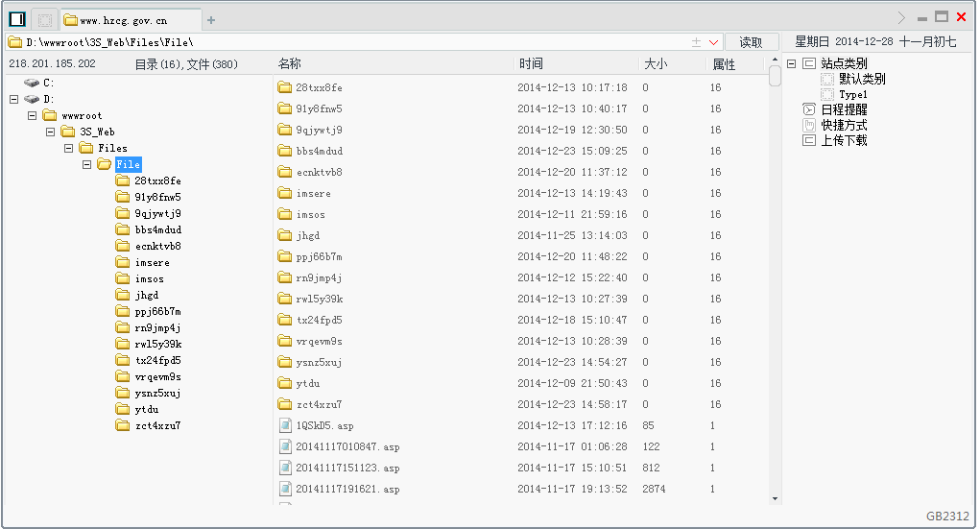Click the GB2312 encoding label

pyautogui.click(x=947, y=517)
